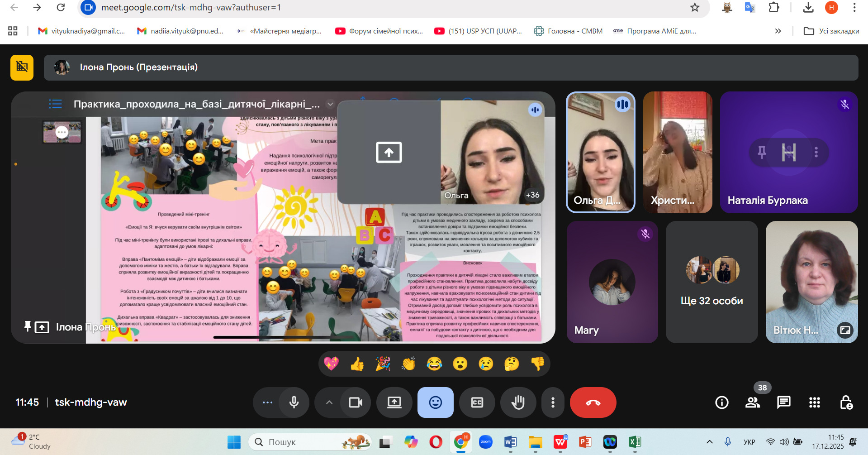Expand the presentation file name dropdown
This screenshot has width=868, height=455.
tap(330, 104)
